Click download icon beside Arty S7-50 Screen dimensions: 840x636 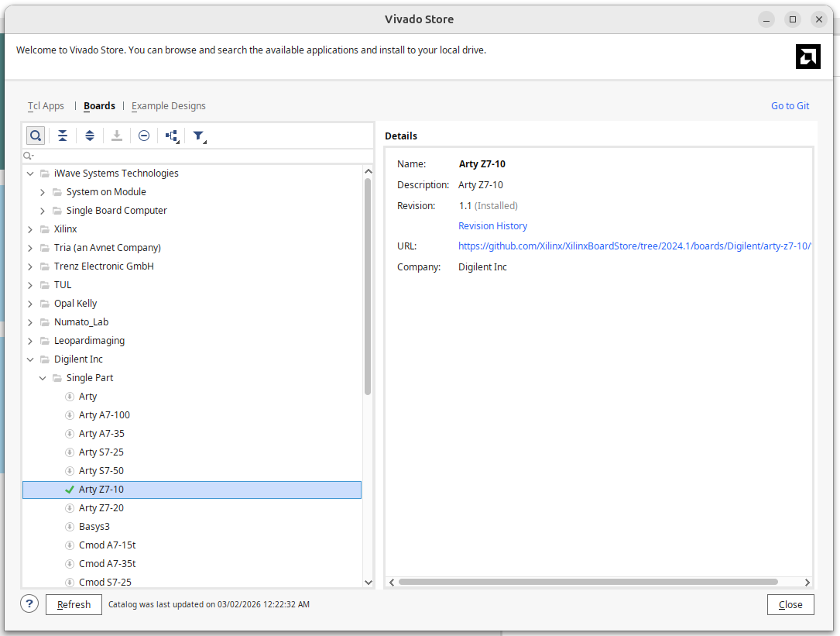tap(70, 471)
